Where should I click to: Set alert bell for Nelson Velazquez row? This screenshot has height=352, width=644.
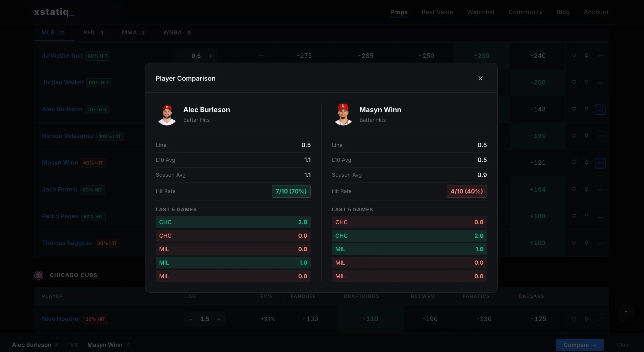coord(586,136)
